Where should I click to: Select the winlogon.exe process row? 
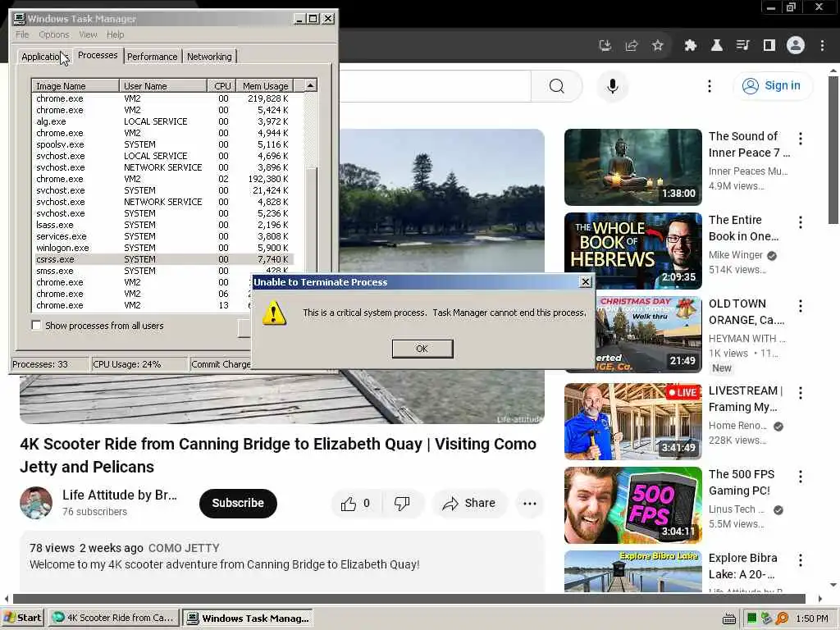(x=163, y=248)
